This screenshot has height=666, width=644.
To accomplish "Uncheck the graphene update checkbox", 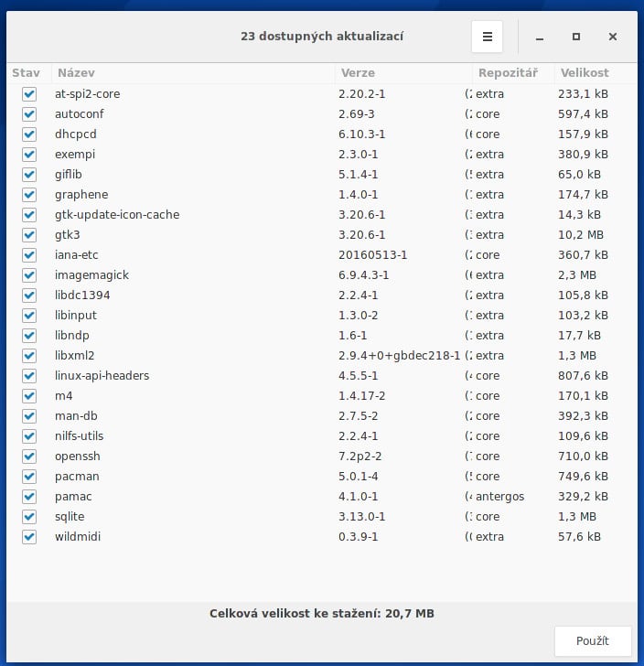I will 29,195.
